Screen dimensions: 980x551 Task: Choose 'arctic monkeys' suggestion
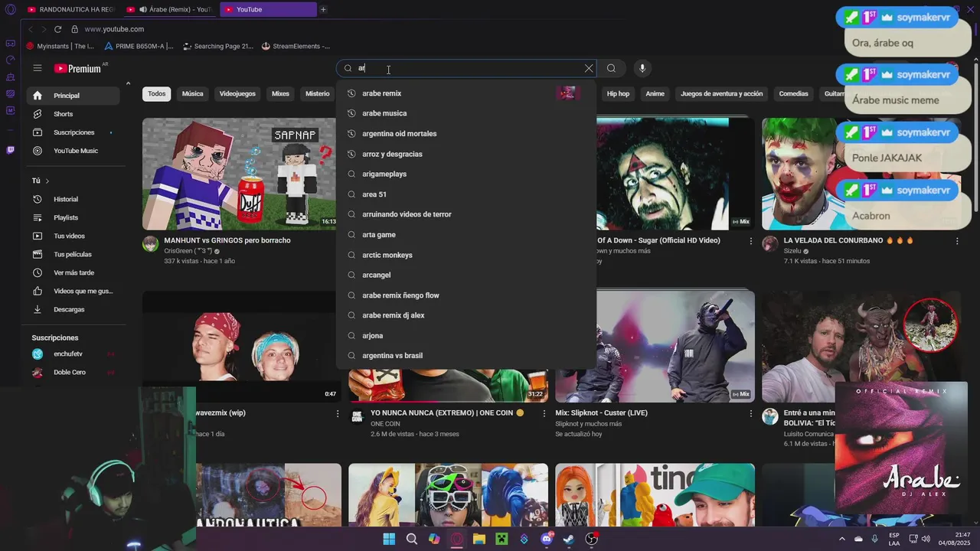pos(465,255)
